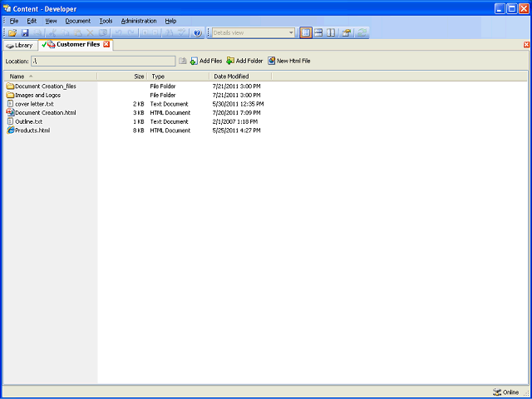The width and height of the screenshot is (532, 399).
Task: Open the File menu
Action: (14, 21)
